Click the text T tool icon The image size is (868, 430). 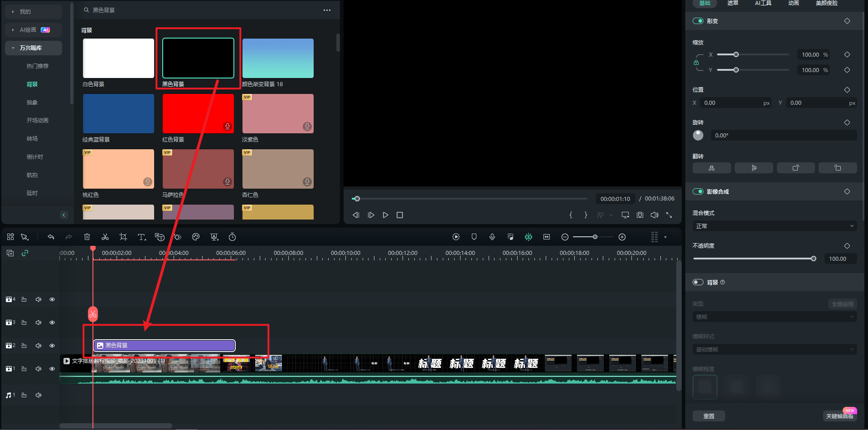[x=141, y=237]
